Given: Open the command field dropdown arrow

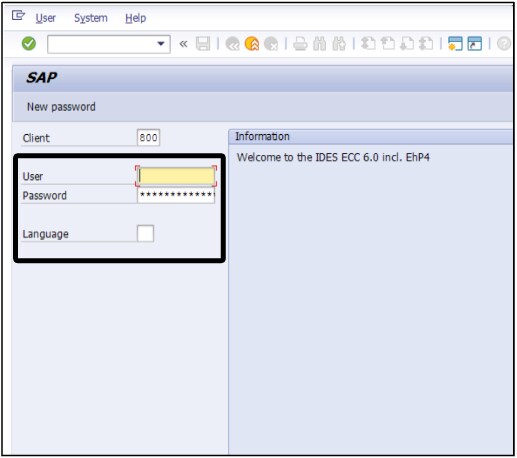Looking at the screenshot, I should click(x=161, y=44).
